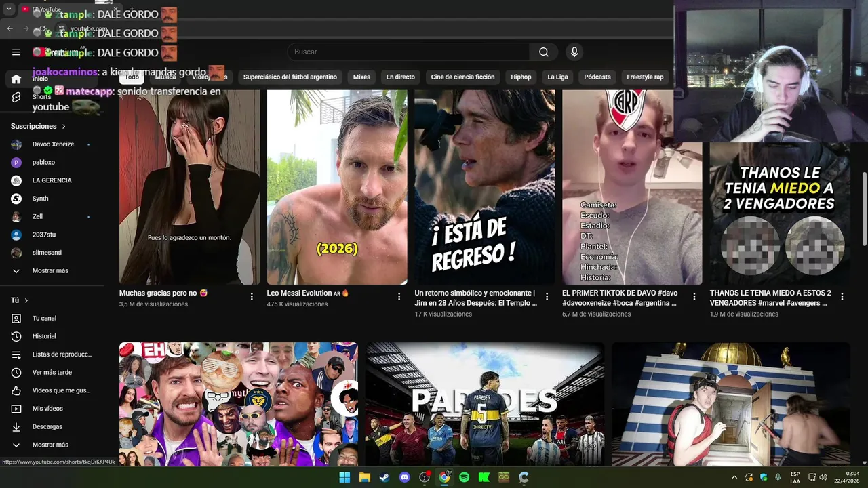Open Windows Start menu

click(x=344, y=477)
